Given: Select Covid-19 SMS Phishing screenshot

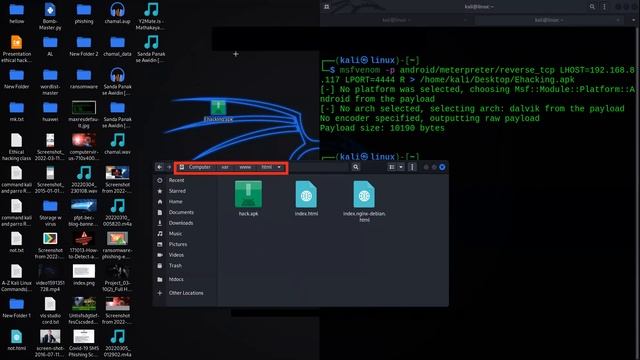Looking at the screenshot, I should coord(84,343).
